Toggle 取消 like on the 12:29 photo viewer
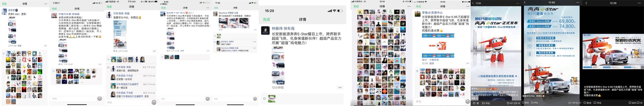Image resolution: width=644 pixels, height=106 pixels. [x=588, y=103]
